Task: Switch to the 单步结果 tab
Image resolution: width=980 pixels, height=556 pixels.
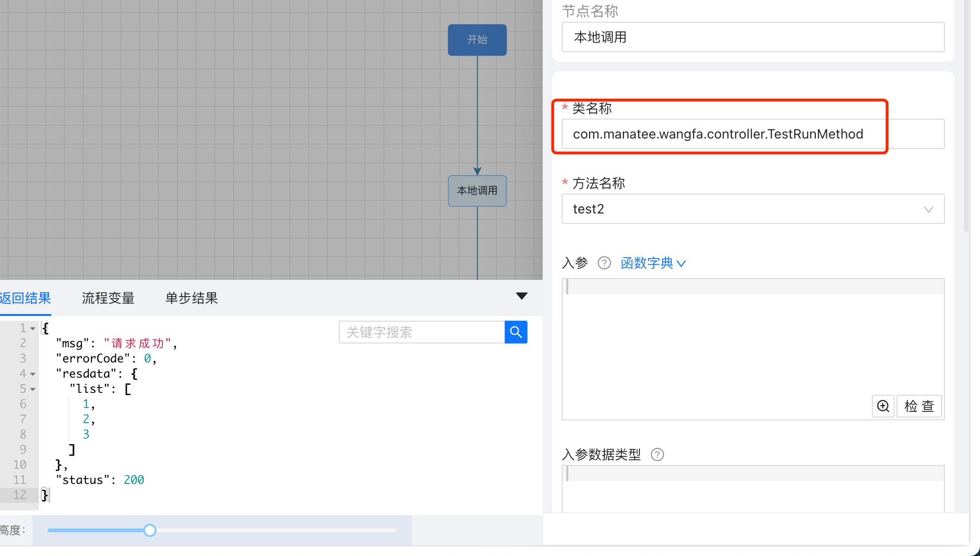Action: click(192, 298)
